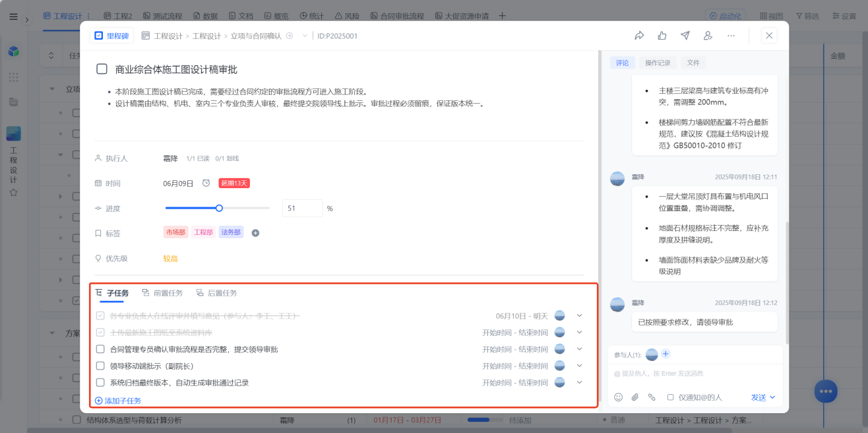Screen dimensions: 868x433
Task: Switch to the 操作记录 tab
Action: click(658, 63)
